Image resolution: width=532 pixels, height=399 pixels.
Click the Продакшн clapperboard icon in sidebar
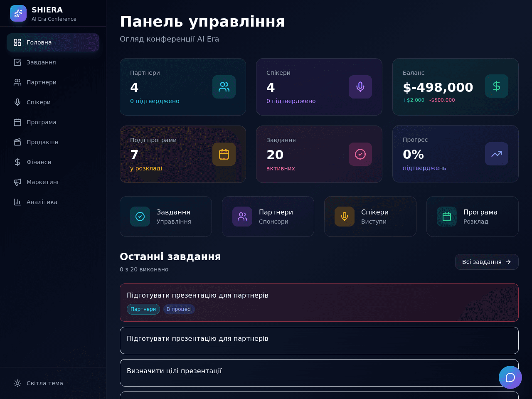click(x=17, y=142)
